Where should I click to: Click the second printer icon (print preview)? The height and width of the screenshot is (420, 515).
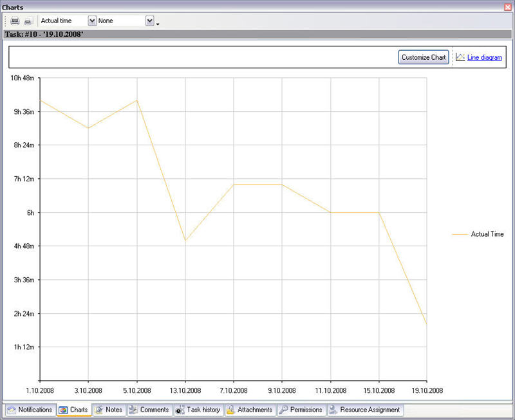coord(28,21)
